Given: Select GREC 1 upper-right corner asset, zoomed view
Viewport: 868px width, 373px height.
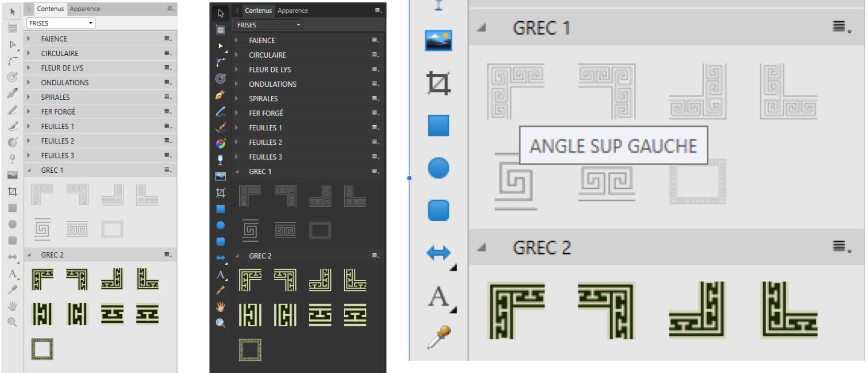Looking at the screenshot, I should click(607, 91).
